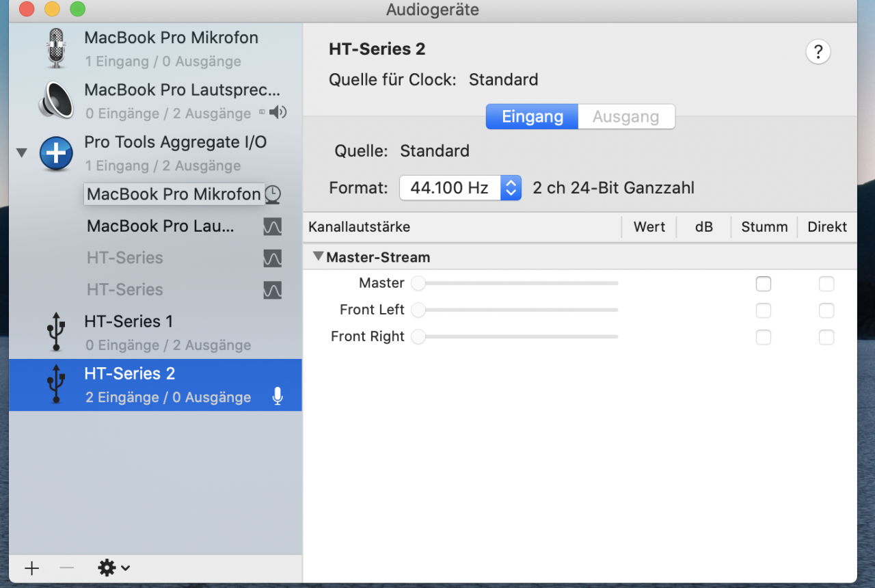Click the green zoom window button

tap(78, 10)
